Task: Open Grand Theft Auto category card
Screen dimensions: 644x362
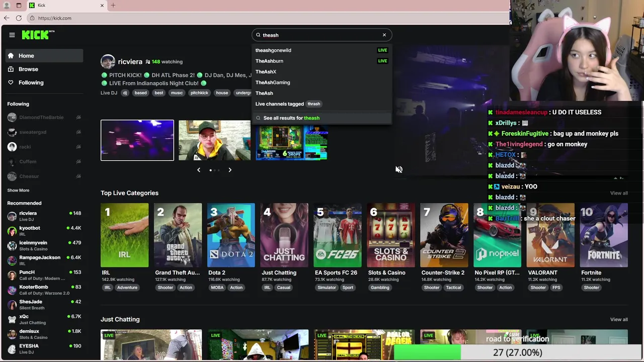Action: coord(178,235)
